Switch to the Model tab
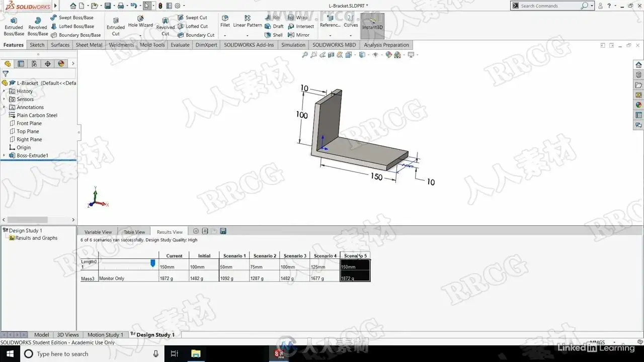Viewport: 644px width, 362px height. coord(42,335)
